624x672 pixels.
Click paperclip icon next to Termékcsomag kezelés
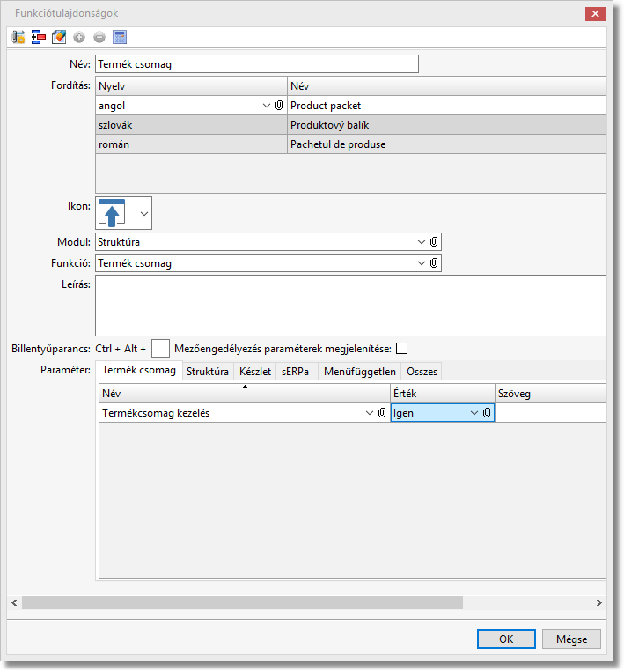pyautogui.click(x=382, y=413)
